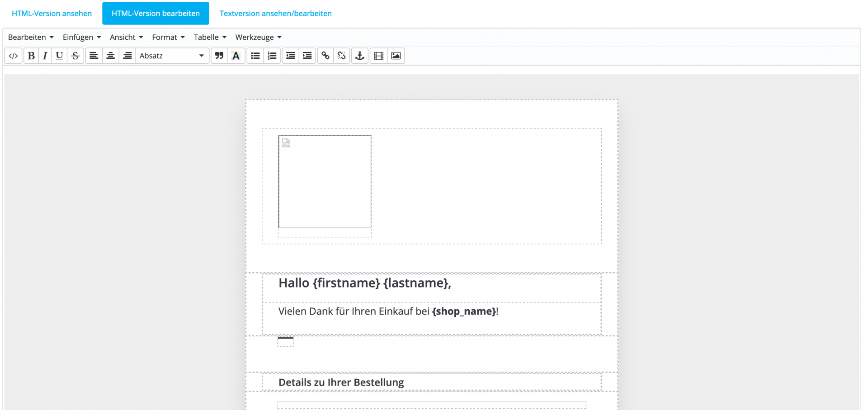Align text to the right

click(x=127, y=56)
